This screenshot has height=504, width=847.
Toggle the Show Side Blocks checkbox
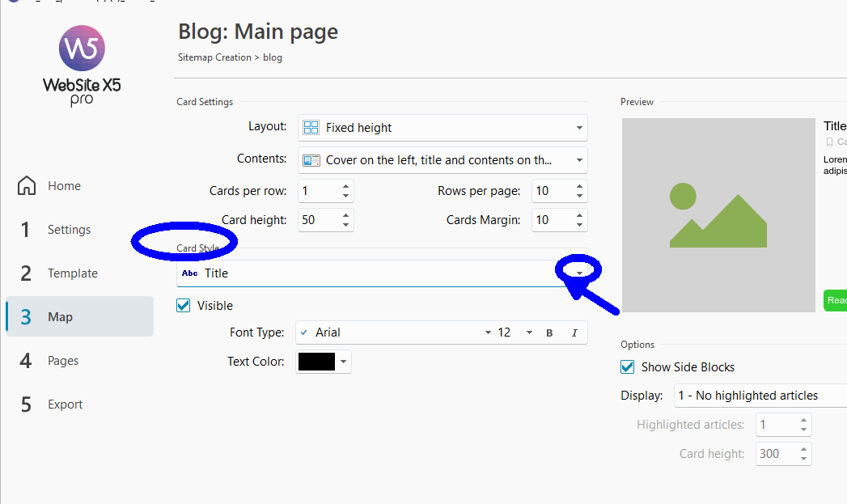point(627,367)
